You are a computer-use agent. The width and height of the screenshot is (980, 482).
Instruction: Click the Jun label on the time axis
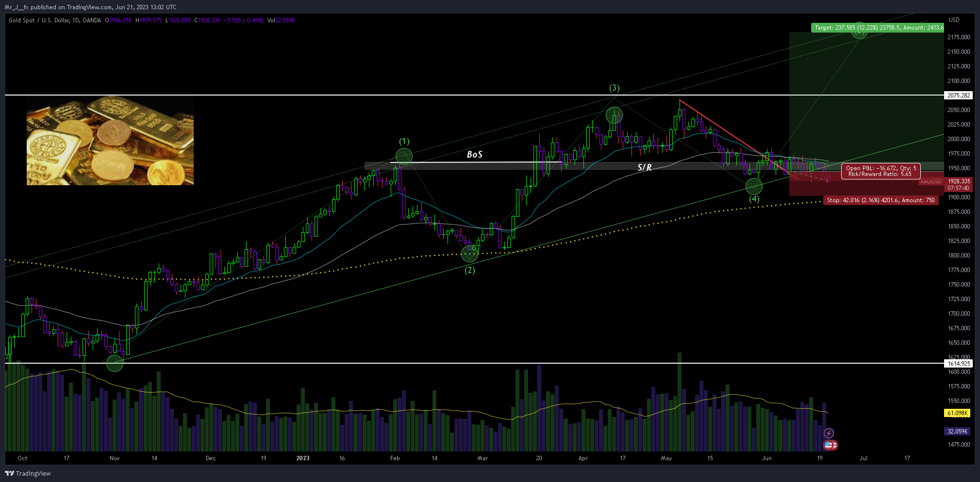pyautogui.click(x=766, y=458)
